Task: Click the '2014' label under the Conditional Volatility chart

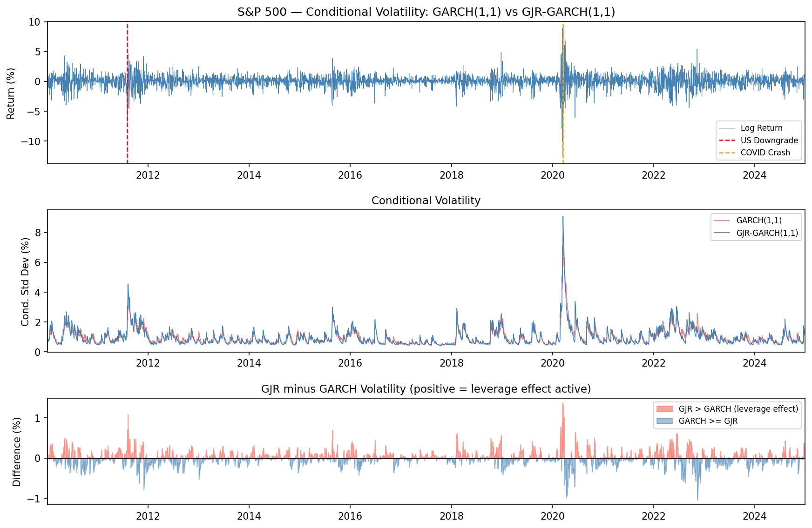Action: 249,363
